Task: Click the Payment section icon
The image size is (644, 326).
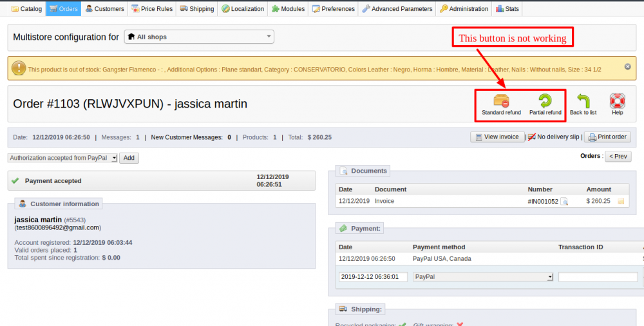Action: coord(343,228)
